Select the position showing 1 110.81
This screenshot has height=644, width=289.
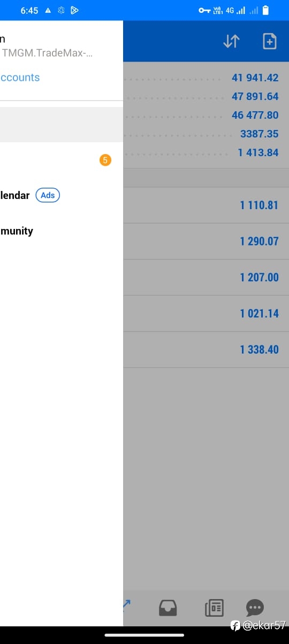(206, 205)
